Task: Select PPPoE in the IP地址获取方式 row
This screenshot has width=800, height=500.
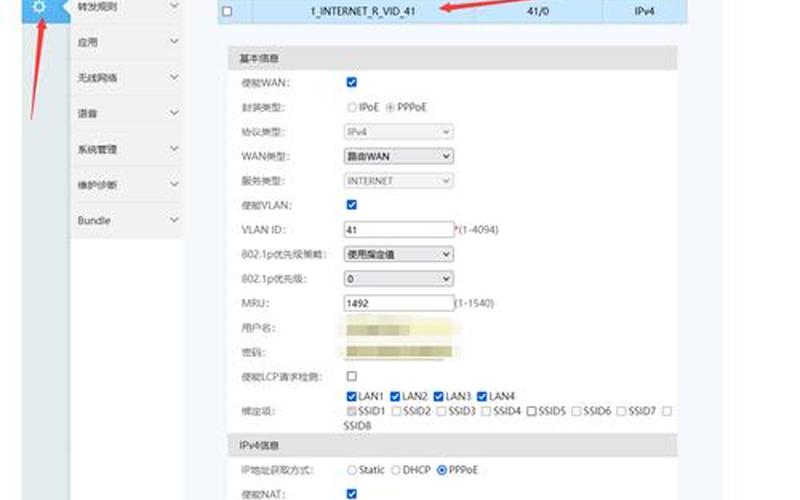Action: click(x=442, y=470)
